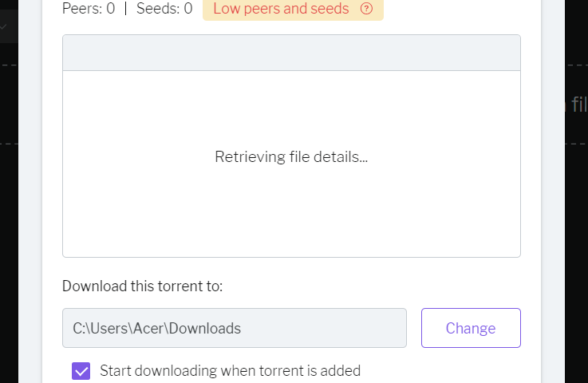
Task: Select the Retrieving file details message
Action: tap(291, 157)
